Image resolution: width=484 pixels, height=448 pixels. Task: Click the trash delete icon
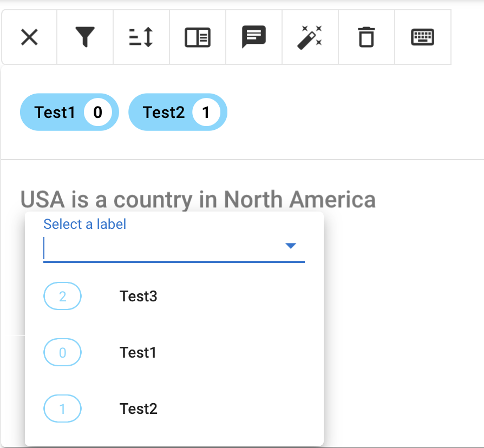366,37
